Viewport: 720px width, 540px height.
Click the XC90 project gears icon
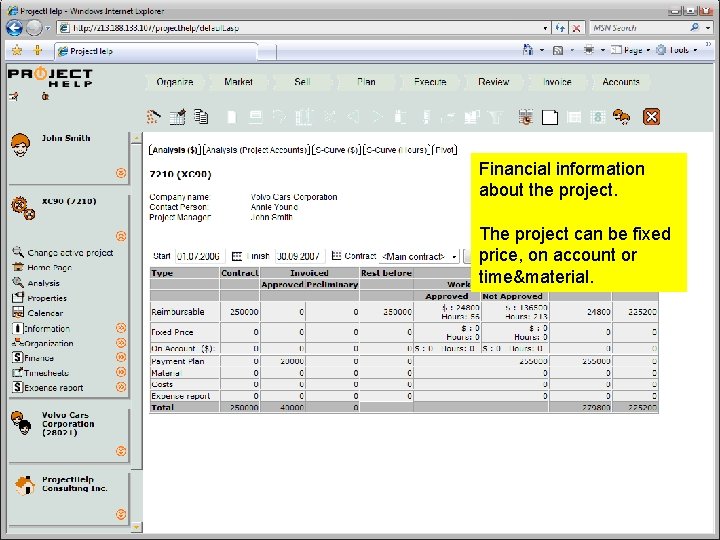(x=23, y=208)
